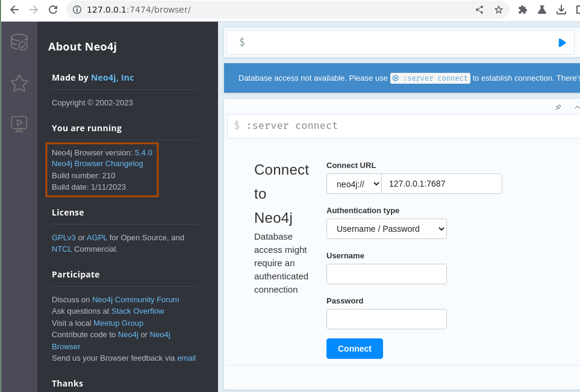Run the query with the play button

pos(562,43)
